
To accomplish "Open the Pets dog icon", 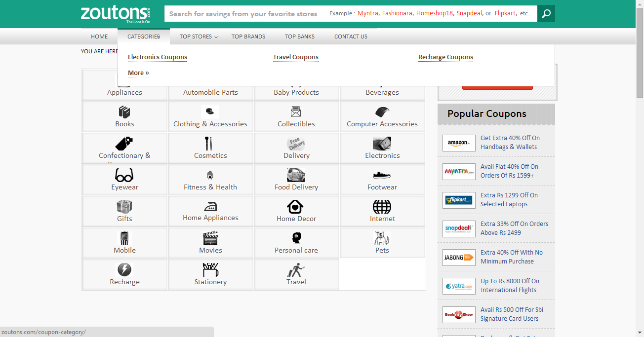I will pos(382,238).
